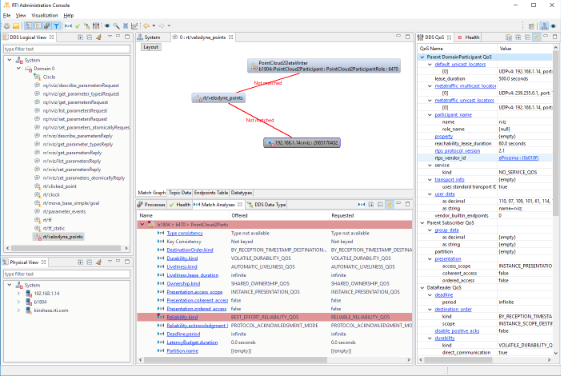Click the chart graph icon in toolbar
The width and height of the screenshot is (561, 377).
click(x=135, y=26)
